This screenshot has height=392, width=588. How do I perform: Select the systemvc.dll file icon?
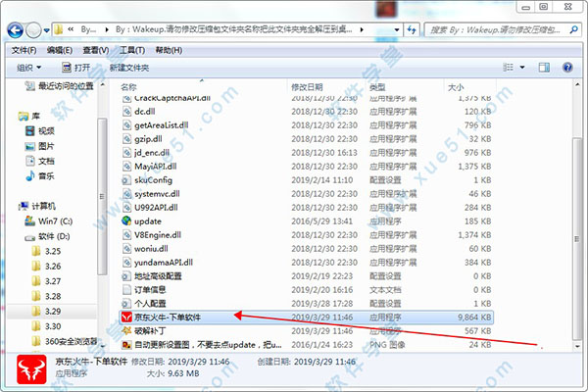(126, 194)
